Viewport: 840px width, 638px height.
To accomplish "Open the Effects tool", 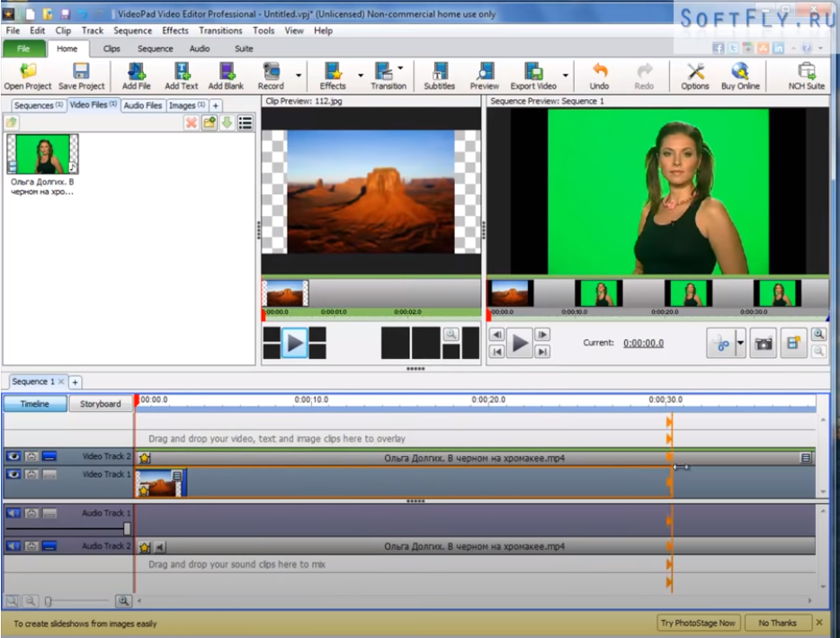I will click(333, 76).
